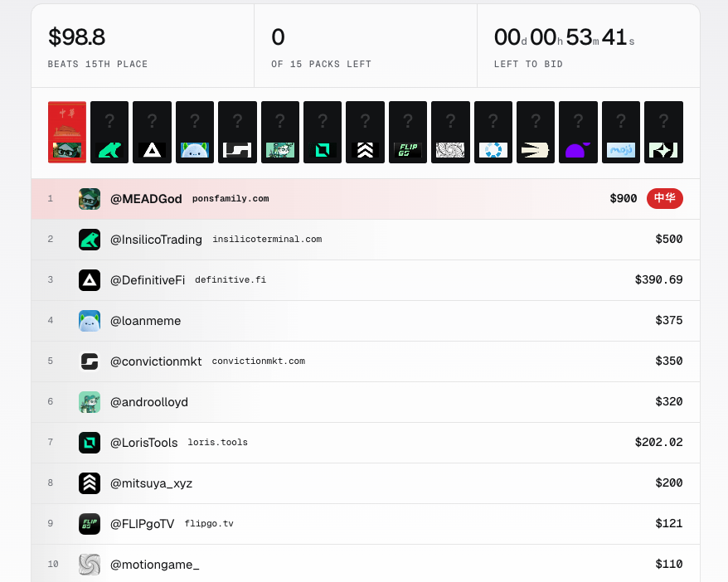Viewport: 728px width, 582px height.
Task: Click the $375 bid amount
Action: pos(669,320)
